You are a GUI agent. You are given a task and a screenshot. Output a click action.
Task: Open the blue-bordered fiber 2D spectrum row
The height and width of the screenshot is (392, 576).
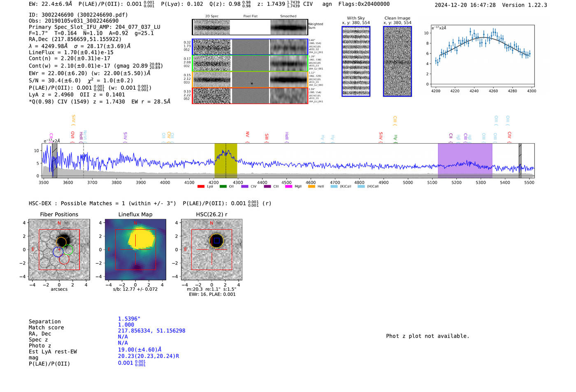click(250, 47)
